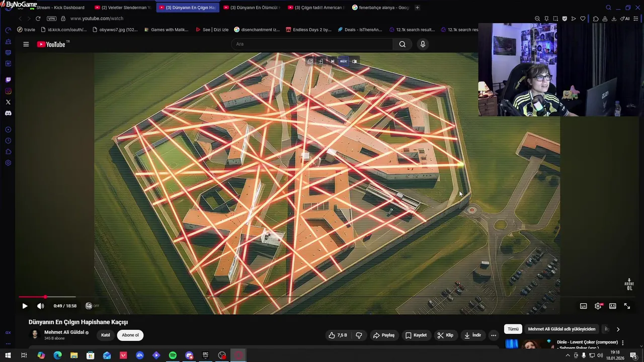644x362 pixels.
Task: Open the 'Deals - IsThereAn...' bookmark
Action: (x=360, y=30)
